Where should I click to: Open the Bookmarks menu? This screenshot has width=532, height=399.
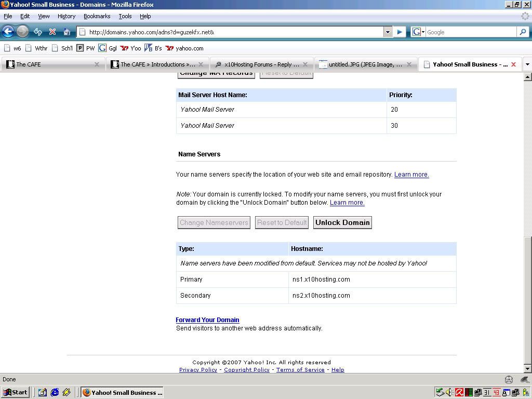click(x=97, y=16)
